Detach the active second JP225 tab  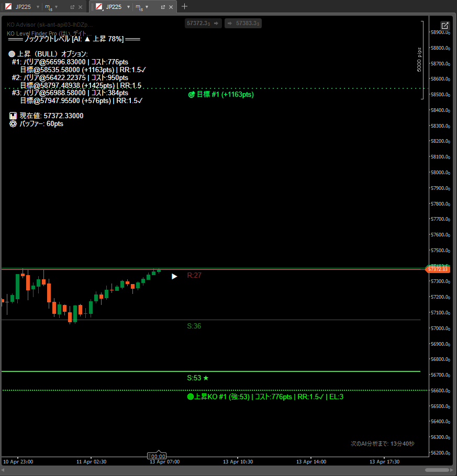(x=163, y=7)
